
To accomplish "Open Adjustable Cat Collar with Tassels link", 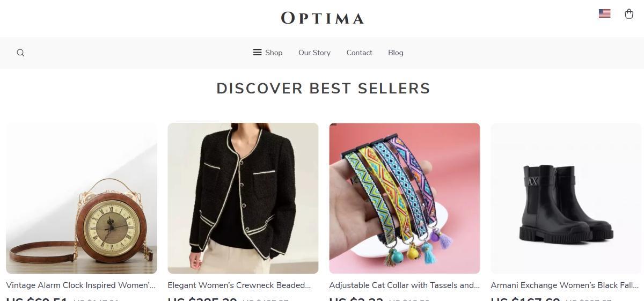I will pos(405,285).
